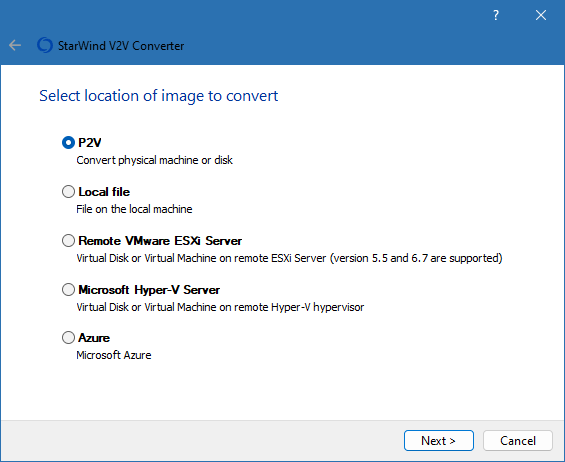Image resolution: width=565 pixels, height=462 pixels.
Task: Click the 'StarWind V2V Converter' title text
Action: click(121, 46)
